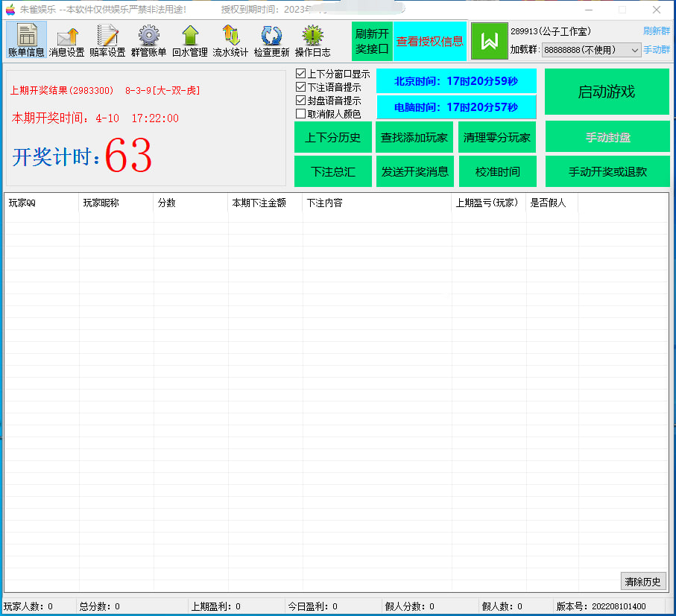Click the green W logo icon
This screenshot has width=676, height=616.
pyautogui.click(x=489, y=41)
